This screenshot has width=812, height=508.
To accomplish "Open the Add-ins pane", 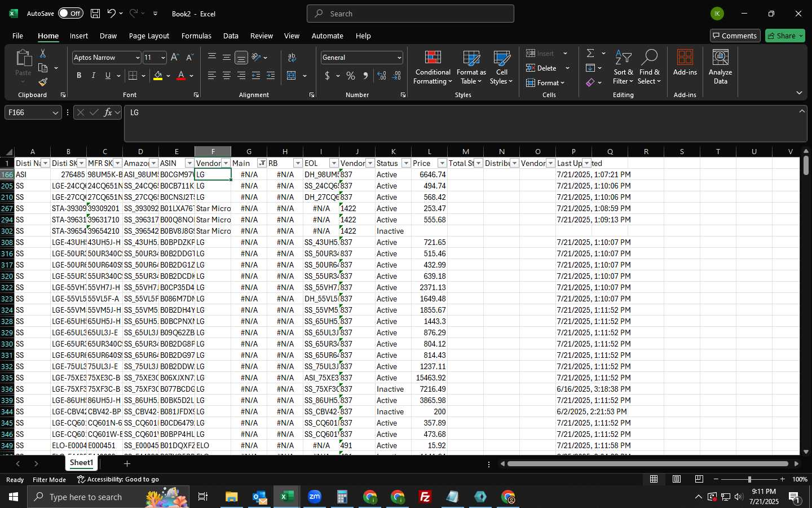I will (685, 63).
